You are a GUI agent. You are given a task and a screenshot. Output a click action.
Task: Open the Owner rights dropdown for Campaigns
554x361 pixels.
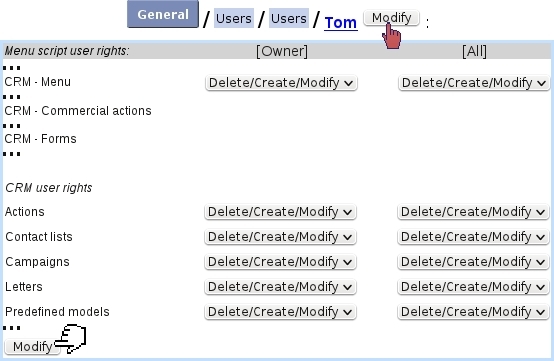click(x=280, y=262)
